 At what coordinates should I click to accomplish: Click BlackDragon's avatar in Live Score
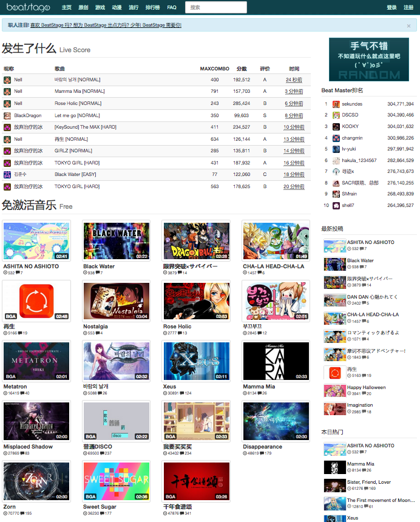(x=7, y=115)
